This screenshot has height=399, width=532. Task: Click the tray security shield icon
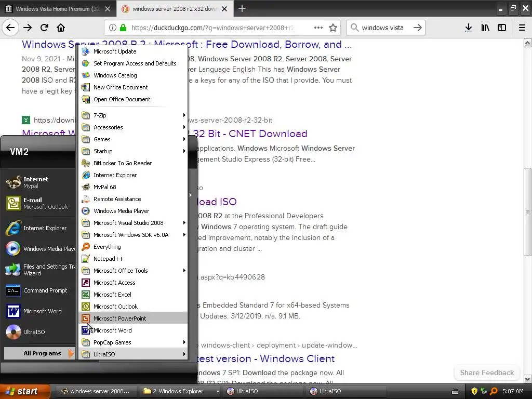coord(474,391)
